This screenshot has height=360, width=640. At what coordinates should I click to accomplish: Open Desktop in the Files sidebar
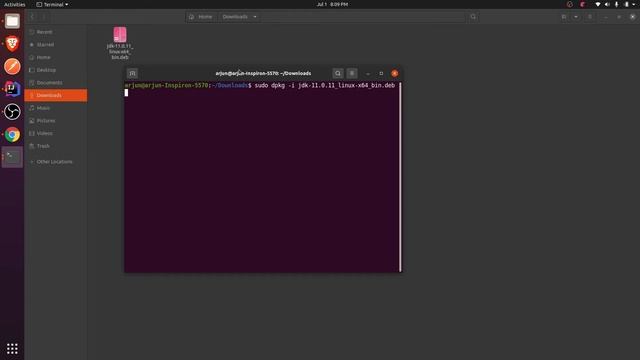[x=56, y=70]
